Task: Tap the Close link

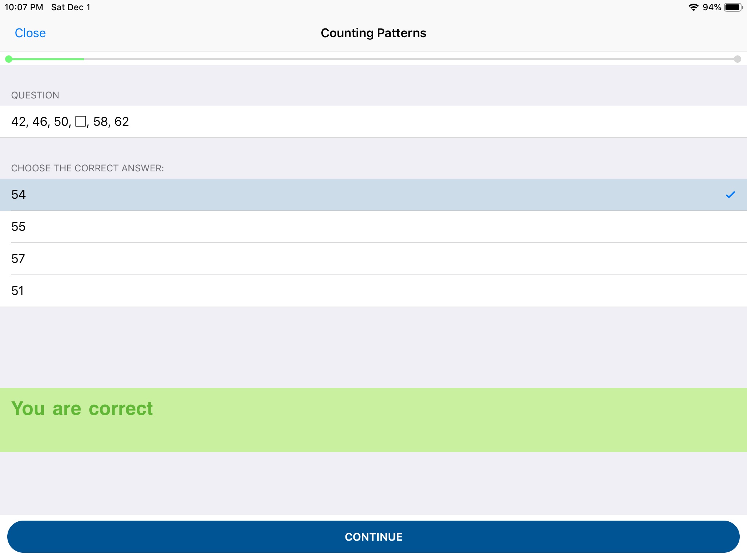Action: (30, 33)
